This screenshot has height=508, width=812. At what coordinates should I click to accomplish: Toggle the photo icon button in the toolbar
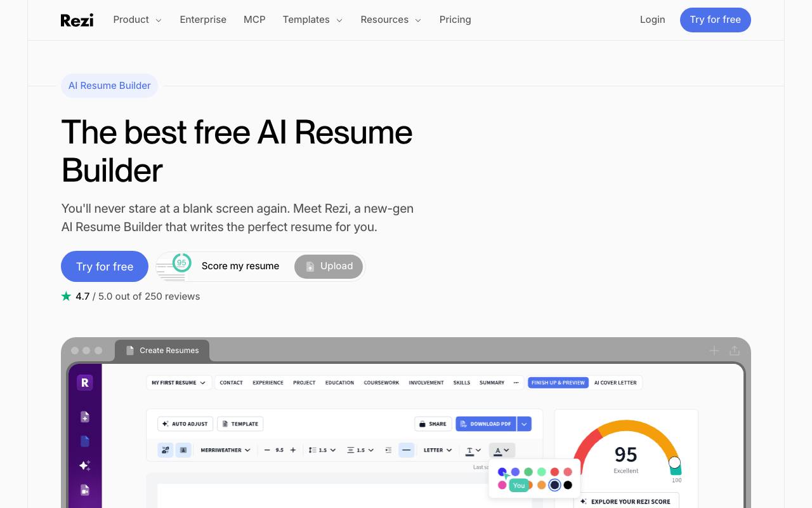point(183,450)
